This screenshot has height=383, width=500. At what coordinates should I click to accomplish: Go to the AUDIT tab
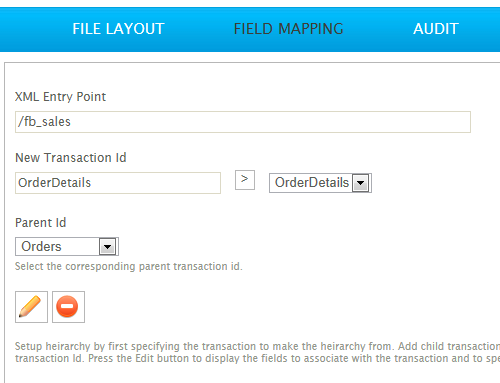click(x=436, y=29)
